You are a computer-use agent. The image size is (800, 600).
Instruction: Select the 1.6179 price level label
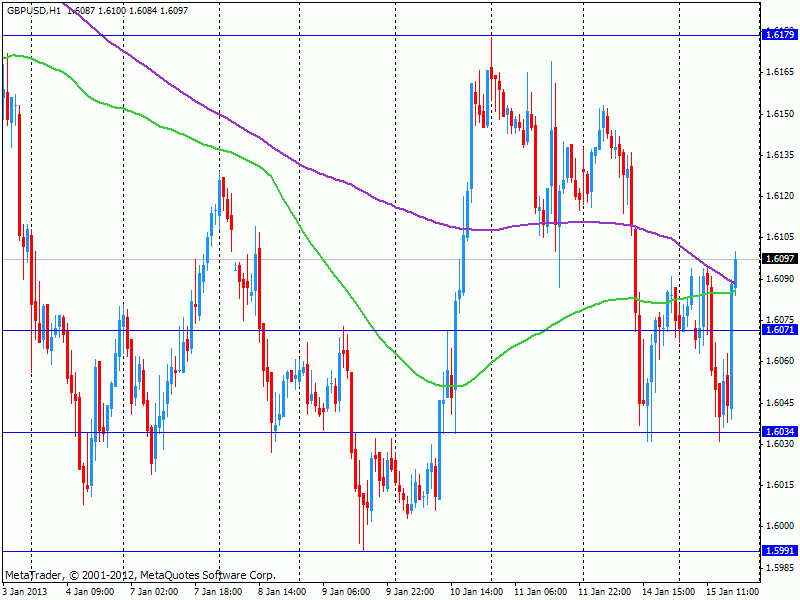(779, 35)
